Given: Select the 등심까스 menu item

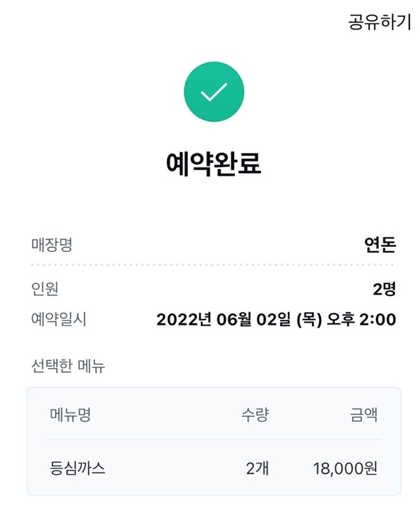Looking at the screenshot, I should pos(77,468).
